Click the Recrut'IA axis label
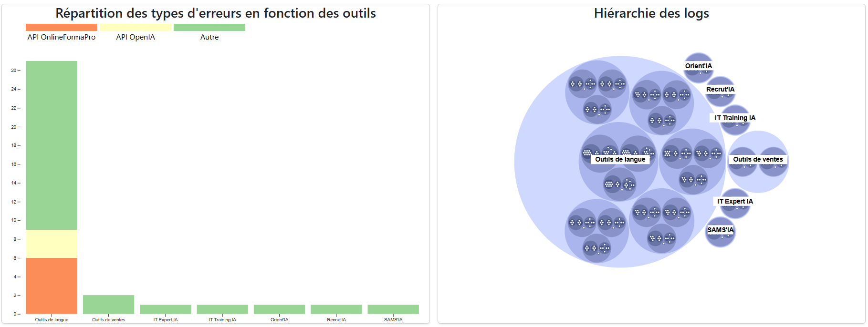868x327 pixels. [x=336, y=320]
